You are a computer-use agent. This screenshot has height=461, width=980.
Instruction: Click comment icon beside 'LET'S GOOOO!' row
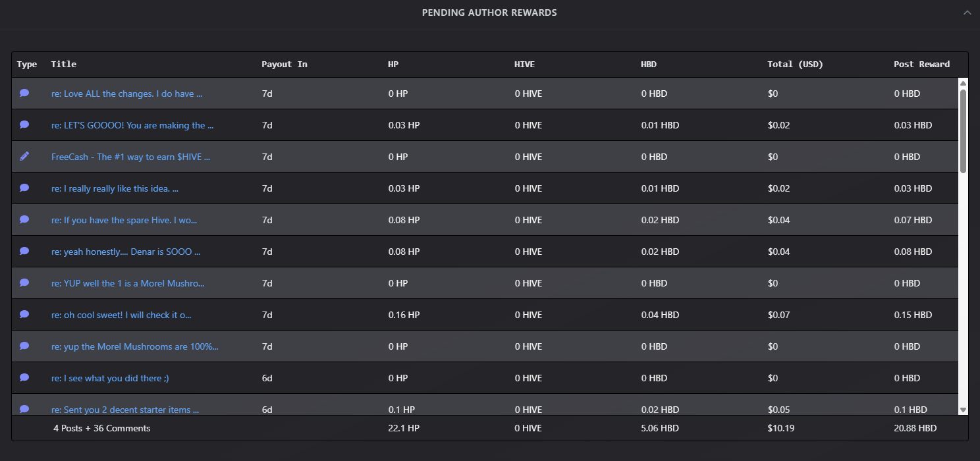[x=24, y=124]
